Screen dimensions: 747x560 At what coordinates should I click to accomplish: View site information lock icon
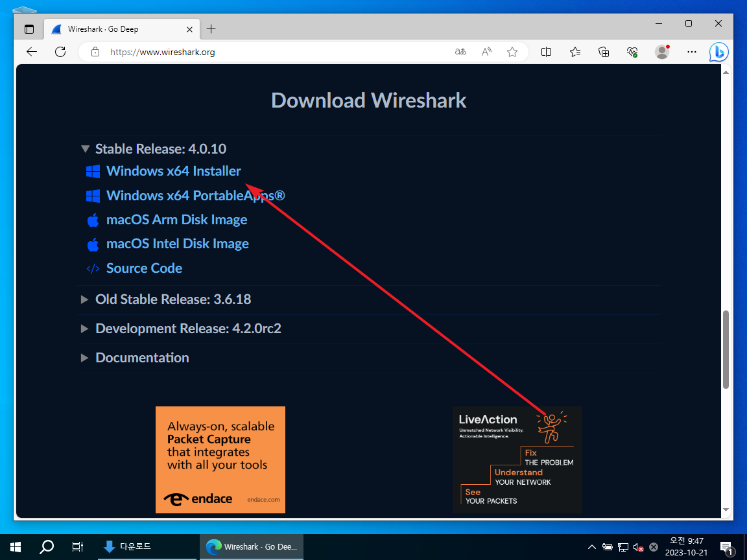(95, 52)
